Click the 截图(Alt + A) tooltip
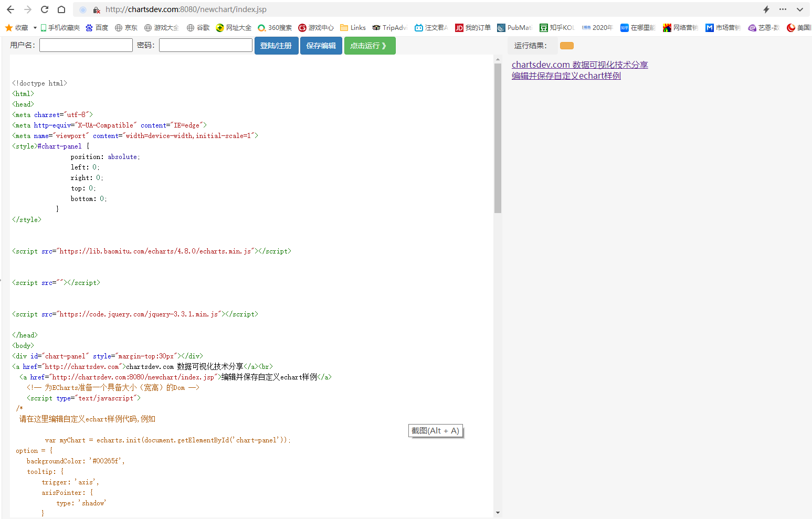This screenshot has width=812, height=519. (x=436, y=431)
